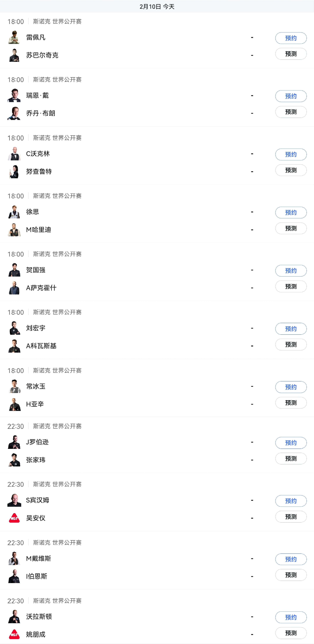
Task: Select the 沃拉斯顿 player name
Action: pyautogui.click(x=39, y=617)
